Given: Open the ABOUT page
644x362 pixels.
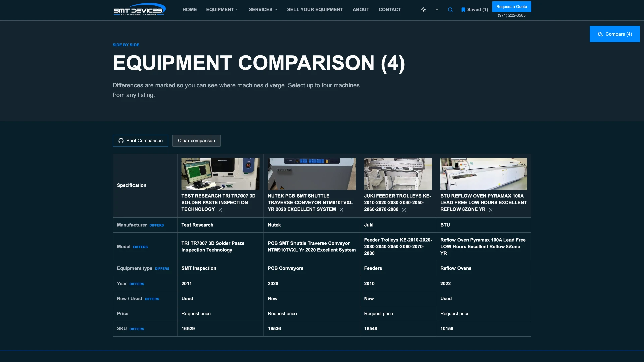Looking at the screenshot, I should pyautogui.click(x=361, y=10).
